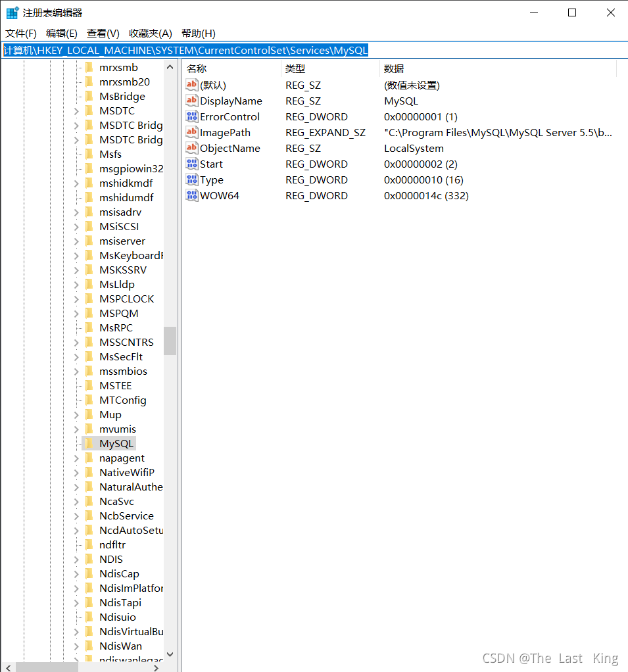Select the ImagePath string value icon
628x672 pixels.
(x=191, y=132)
